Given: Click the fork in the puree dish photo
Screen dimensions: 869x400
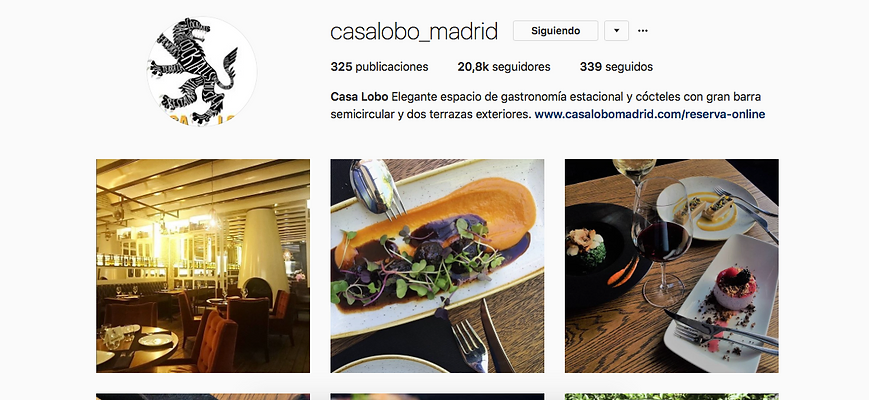Looking at the screenshot, I should pos(471,346).
